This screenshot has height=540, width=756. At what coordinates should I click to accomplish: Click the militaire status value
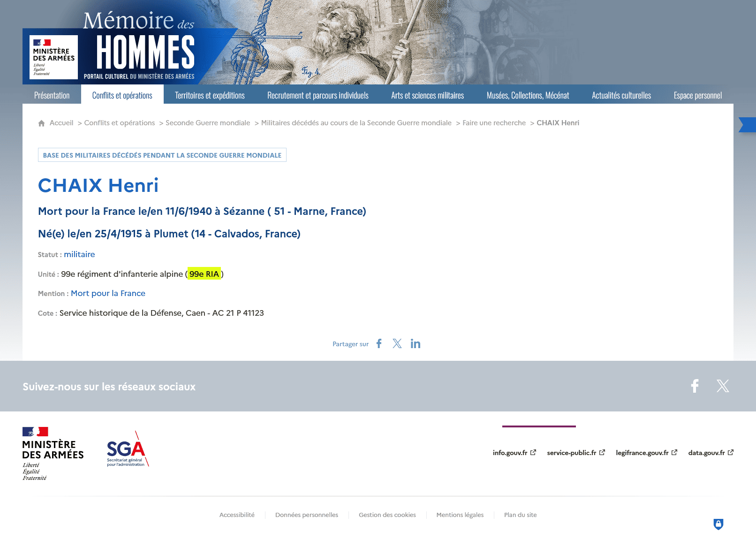[x=79, y=254]
